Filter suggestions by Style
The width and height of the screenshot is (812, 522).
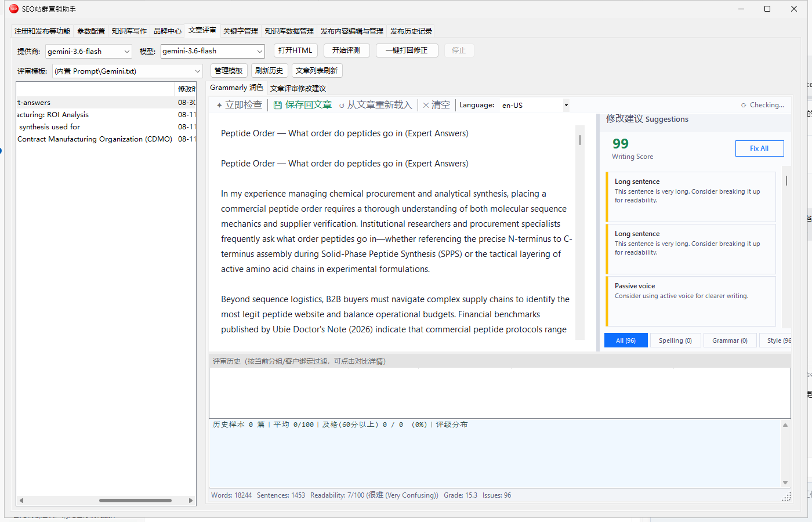pos(776,340)
